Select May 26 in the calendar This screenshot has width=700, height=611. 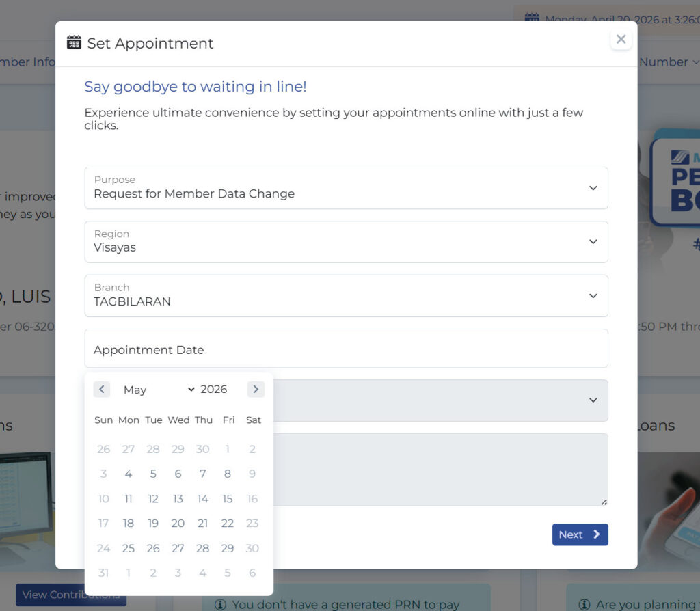tap(153, 548)
